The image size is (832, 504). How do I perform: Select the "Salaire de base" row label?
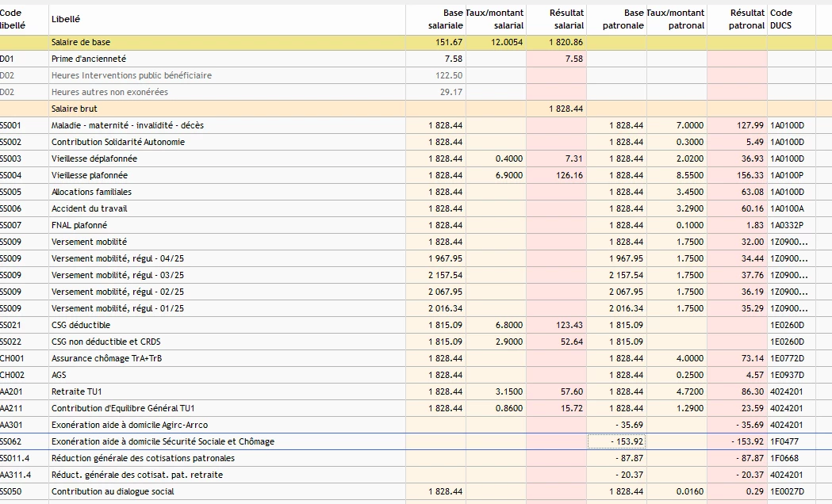(x=80, y=42)
